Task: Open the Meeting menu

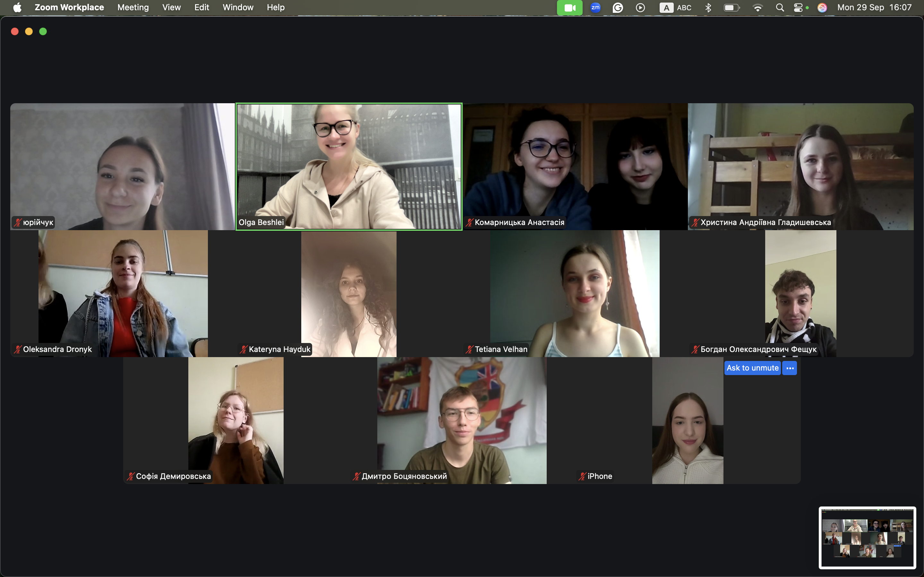Action: pos(133,7)
